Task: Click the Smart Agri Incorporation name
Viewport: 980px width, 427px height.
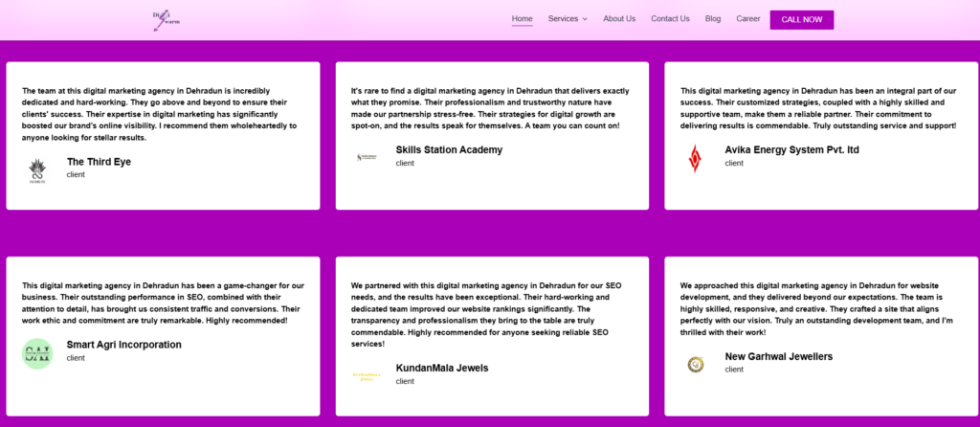Action: click(123, 345)
